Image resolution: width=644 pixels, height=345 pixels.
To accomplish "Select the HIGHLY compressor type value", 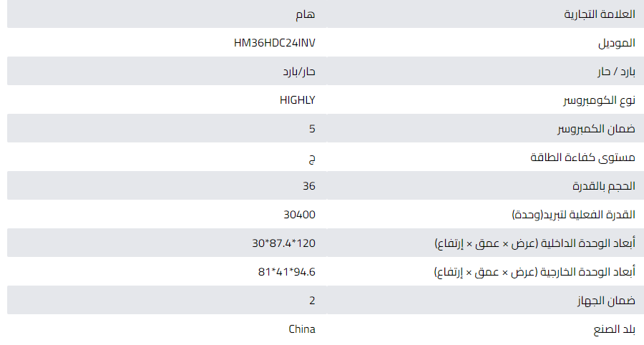I will [x=297, y=100].
